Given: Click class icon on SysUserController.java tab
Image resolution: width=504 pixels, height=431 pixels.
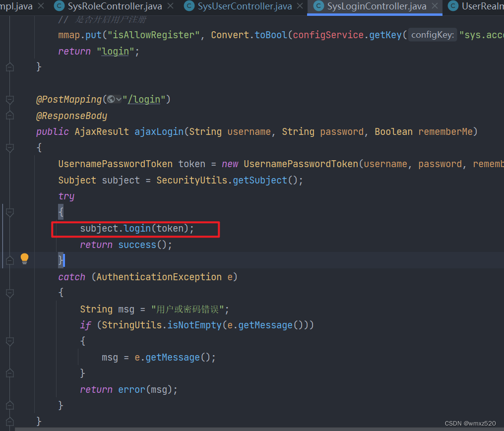Looking at the screenshot, I should point(189,6).
